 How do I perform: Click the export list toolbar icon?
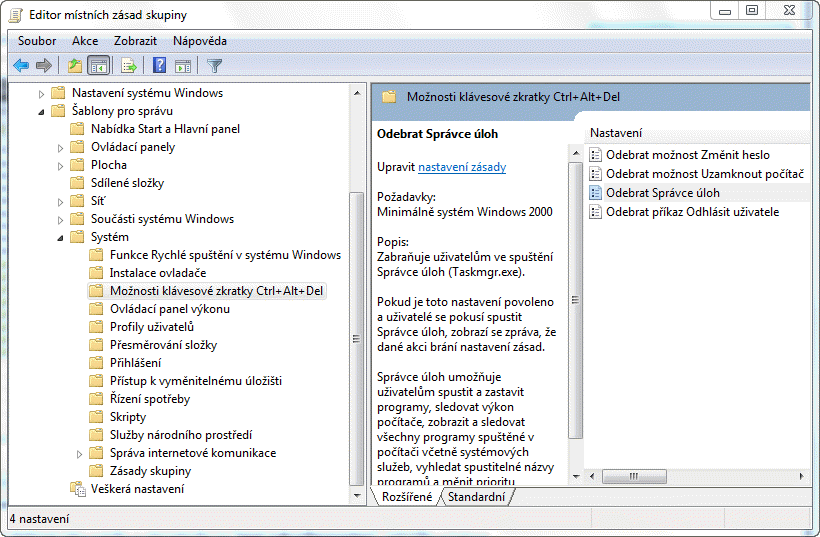pos(129,66)
